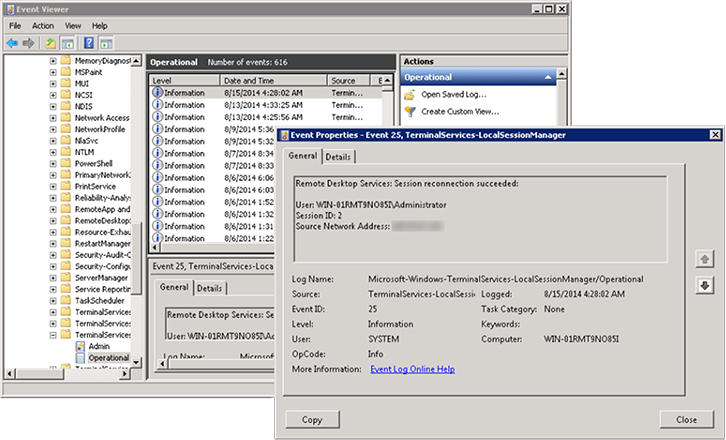
Task: Click the Back arrow toolbar icon
Action: coord(13,43)
